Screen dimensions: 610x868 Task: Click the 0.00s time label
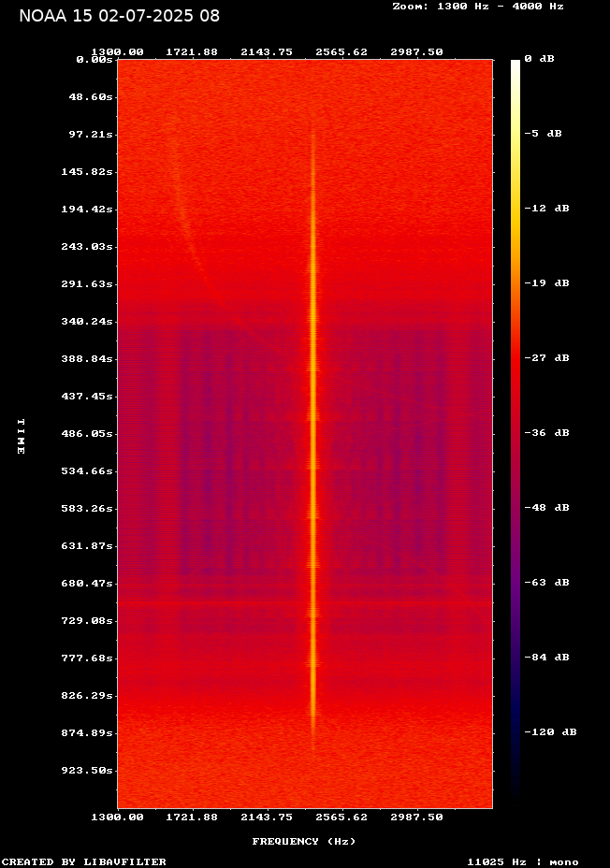[x=94, y=59]
